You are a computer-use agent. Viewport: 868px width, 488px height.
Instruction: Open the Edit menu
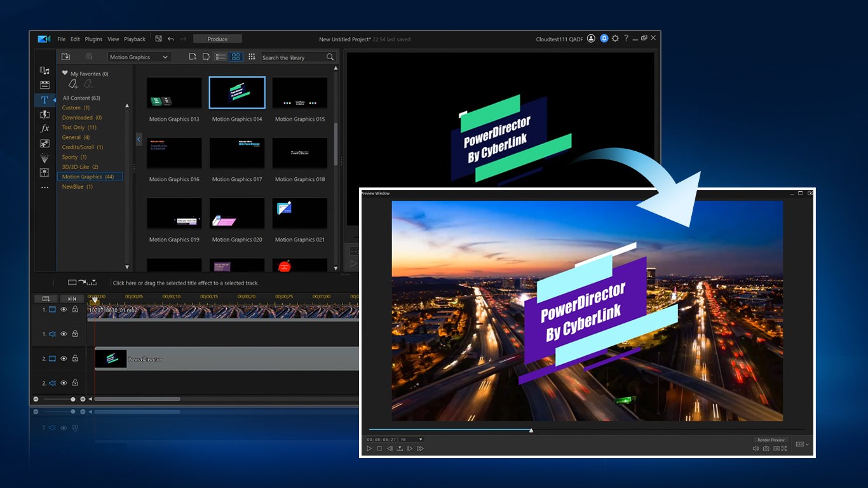click(x=75, y=39)
